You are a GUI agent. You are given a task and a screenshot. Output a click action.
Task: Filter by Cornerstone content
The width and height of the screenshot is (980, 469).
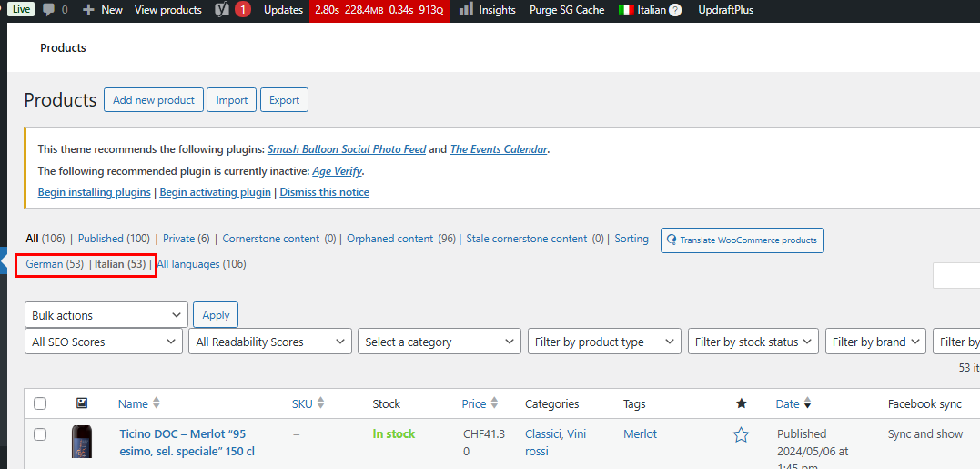(x=270, y=239)
